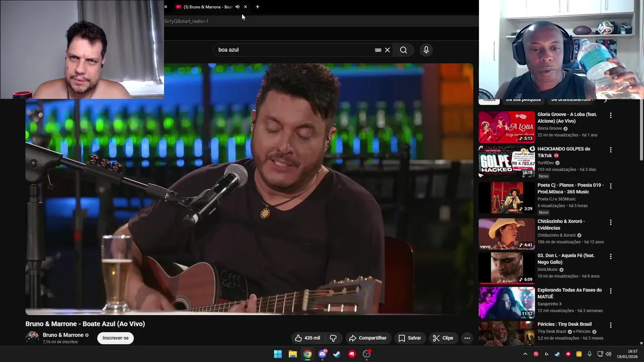Switch to Google Chrome on taskbar
Screen dimensions: 644x362
pos(307,354)
